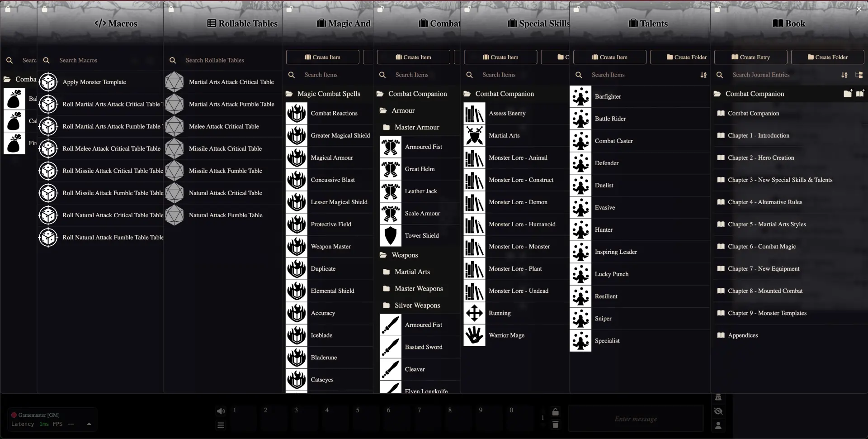Toggle the lock on Magic And compendium window
The image size is (868, 439).
point(290,9)
